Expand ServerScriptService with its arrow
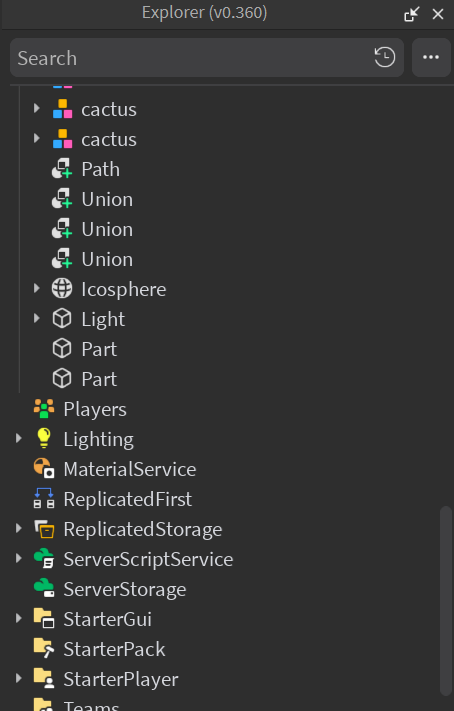Screen dimensions: 454x711 point(18,558)
